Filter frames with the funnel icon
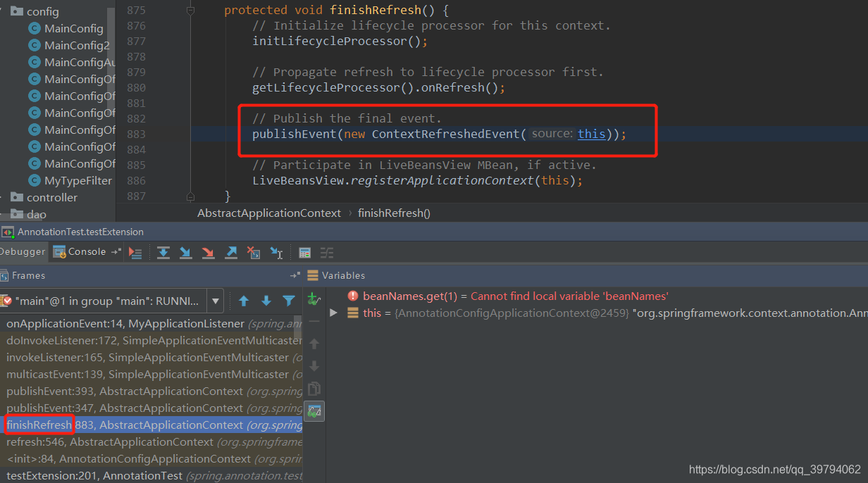The width and height of the screenshot is (868, 483). [x=289, y=301]
